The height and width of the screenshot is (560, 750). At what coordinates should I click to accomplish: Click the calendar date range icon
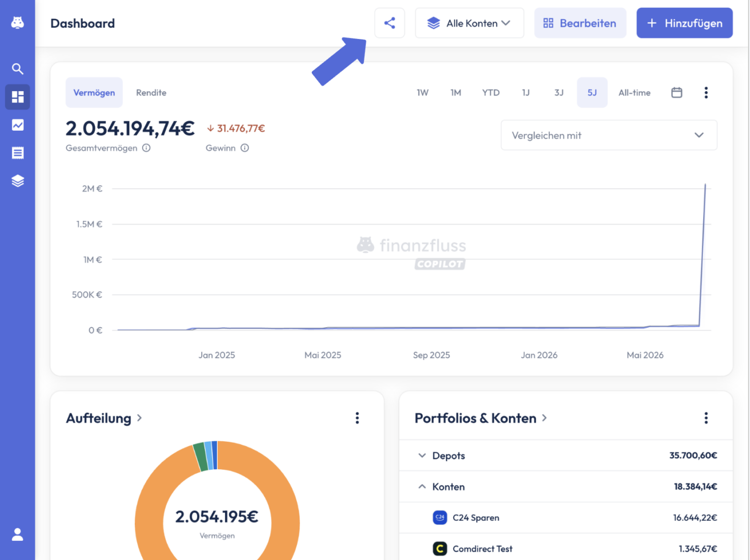[x=676, y=92]
